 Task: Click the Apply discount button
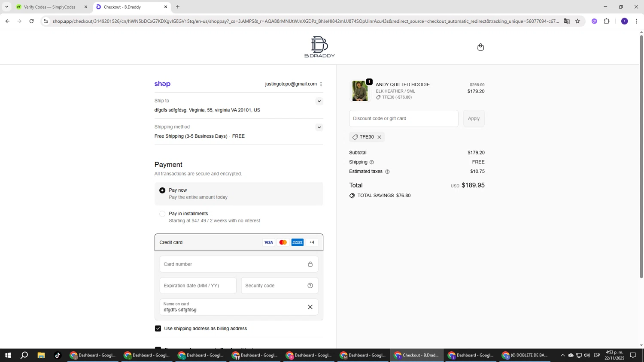click(x=474, y=118)
